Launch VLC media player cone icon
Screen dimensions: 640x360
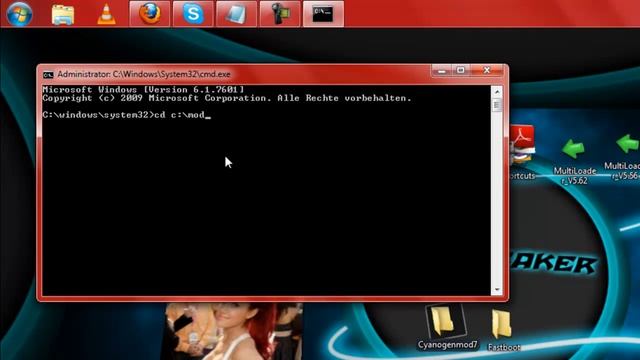tap(106, 14)
